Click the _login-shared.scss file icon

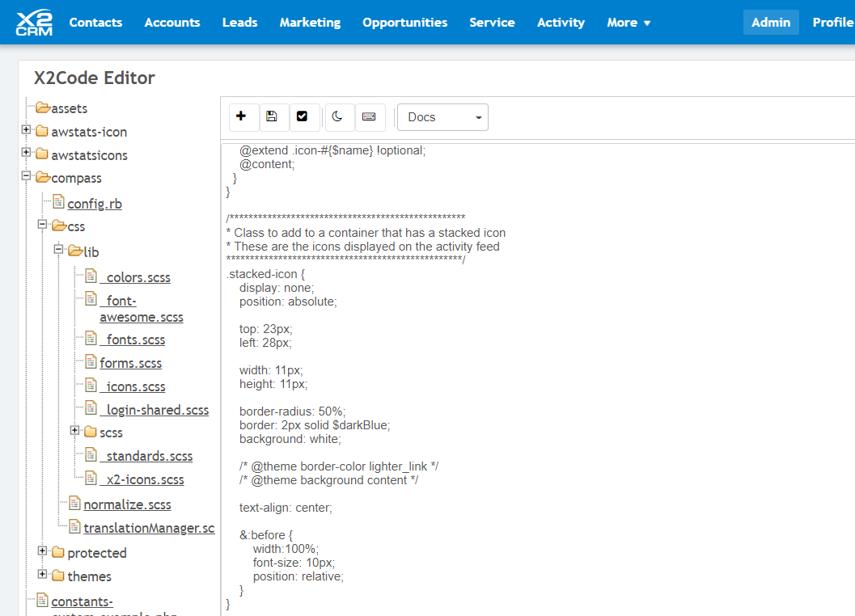(91, 407)
